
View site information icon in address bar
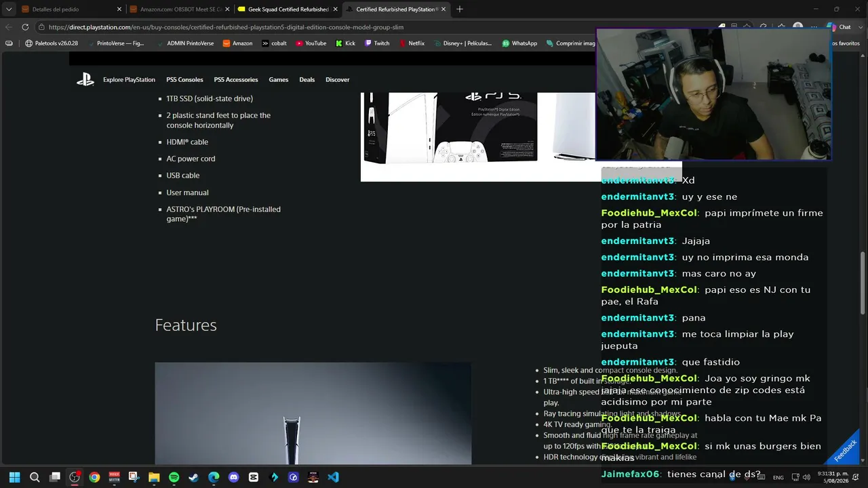pos(41,27)
